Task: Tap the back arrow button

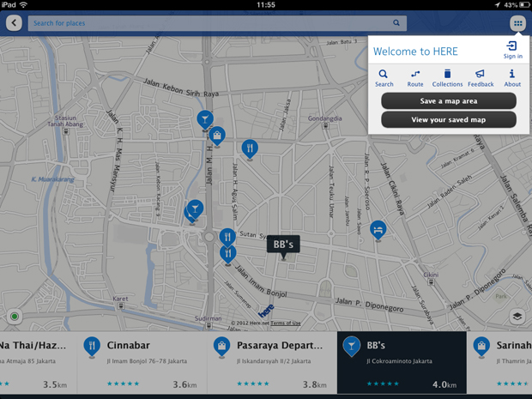Action: tap(14, 23)
